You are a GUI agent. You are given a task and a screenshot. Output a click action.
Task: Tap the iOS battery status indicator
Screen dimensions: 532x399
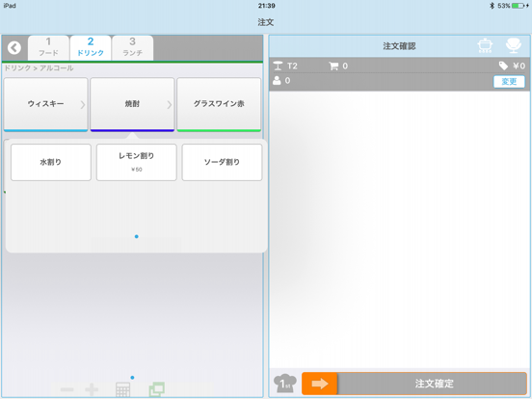(x=518, y=6)
